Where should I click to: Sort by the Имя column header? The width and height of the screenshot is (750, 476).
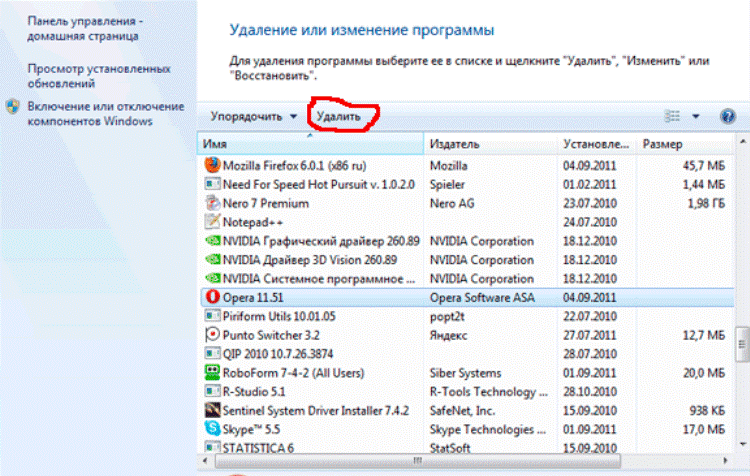pos(310,144)
